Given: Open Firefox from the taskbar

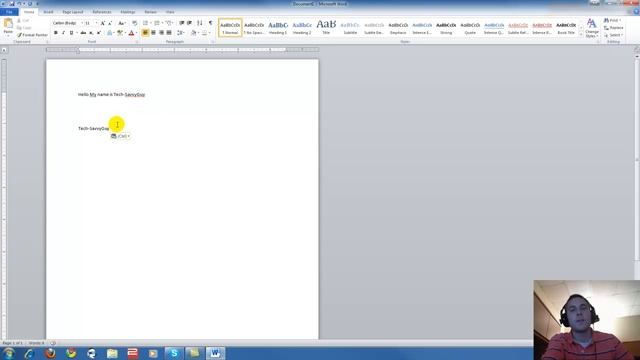Looking at the screenshot, I should coord(51,353).
